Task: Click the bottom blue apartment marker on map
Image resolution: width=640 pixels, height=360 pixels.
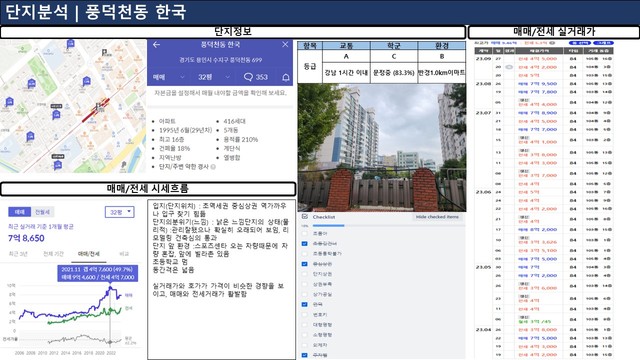Action: click(58, 165)
